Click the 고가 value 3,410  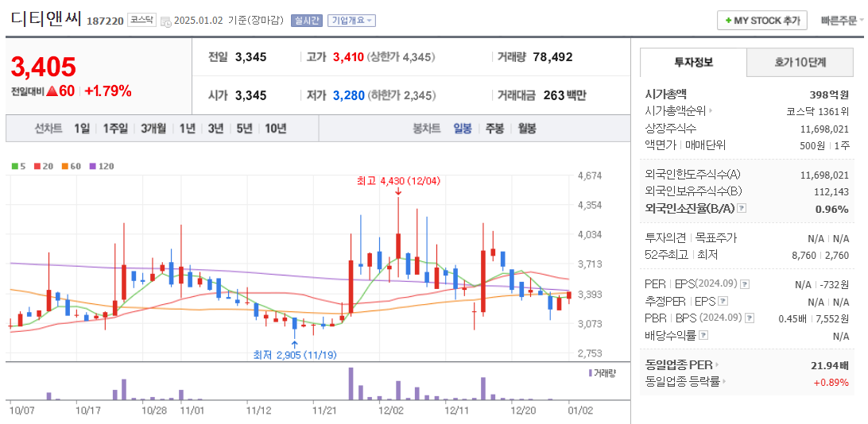pyautogui.click(x=348, y=57)
